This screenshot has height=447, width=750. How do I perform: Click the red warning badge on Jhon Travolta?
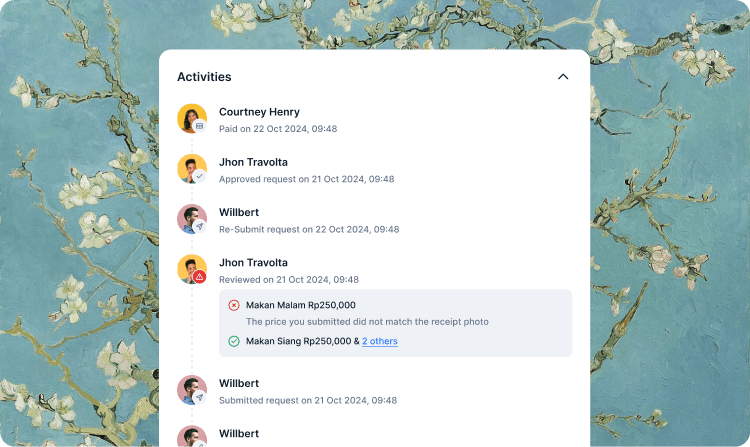coord(199,277)
